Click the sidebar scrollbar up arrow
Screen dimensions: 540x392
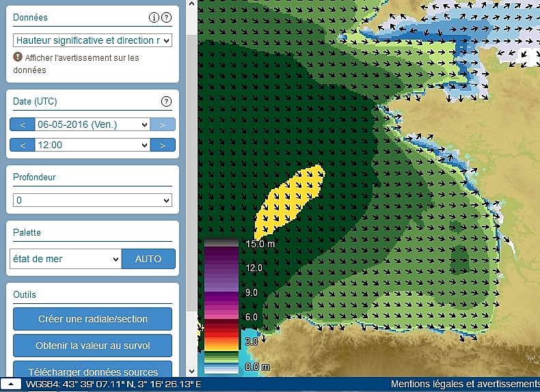point(192,4)
